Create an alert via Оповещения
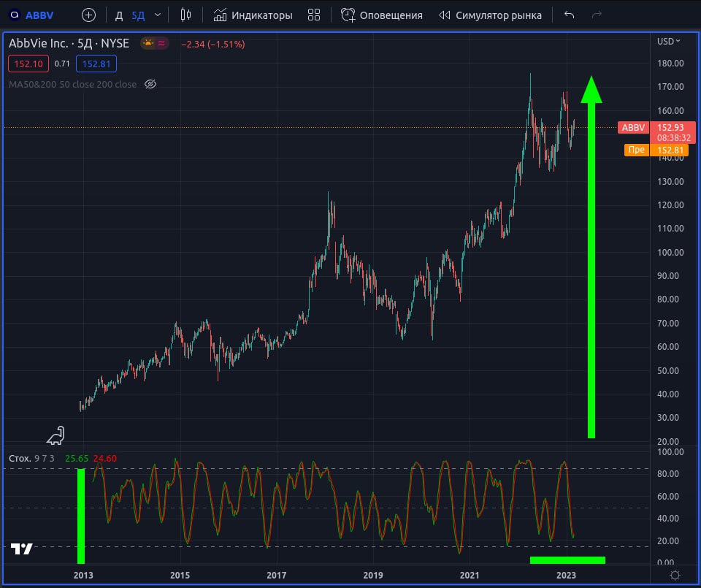The width and height of the screenshot is (701, 588). point(381,15)
